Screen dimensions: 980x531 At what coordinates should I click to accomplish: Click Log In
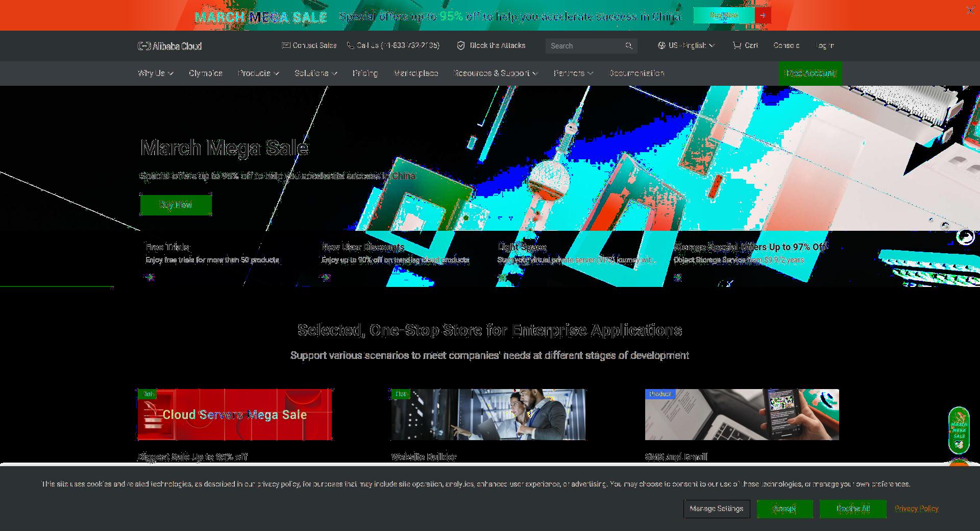pos(824,45)
